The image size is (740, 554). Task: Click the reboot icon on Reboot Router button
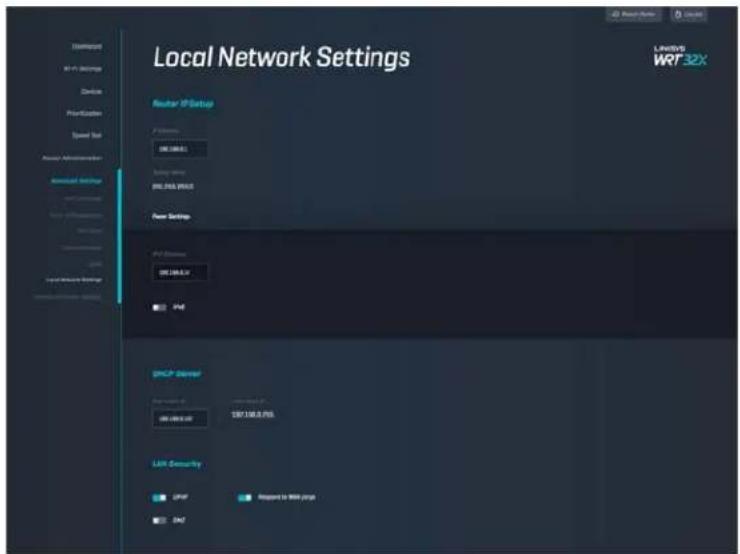click(615, 15)
